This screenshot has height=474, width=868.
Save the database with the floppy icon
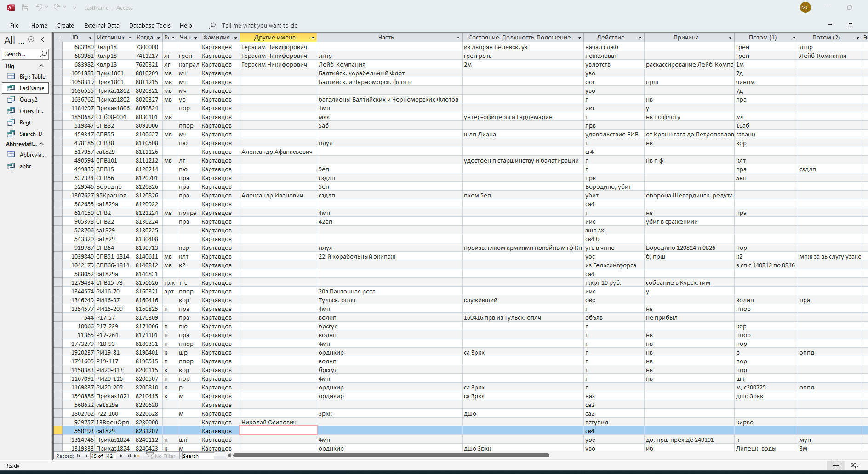[x=26, y=7]
